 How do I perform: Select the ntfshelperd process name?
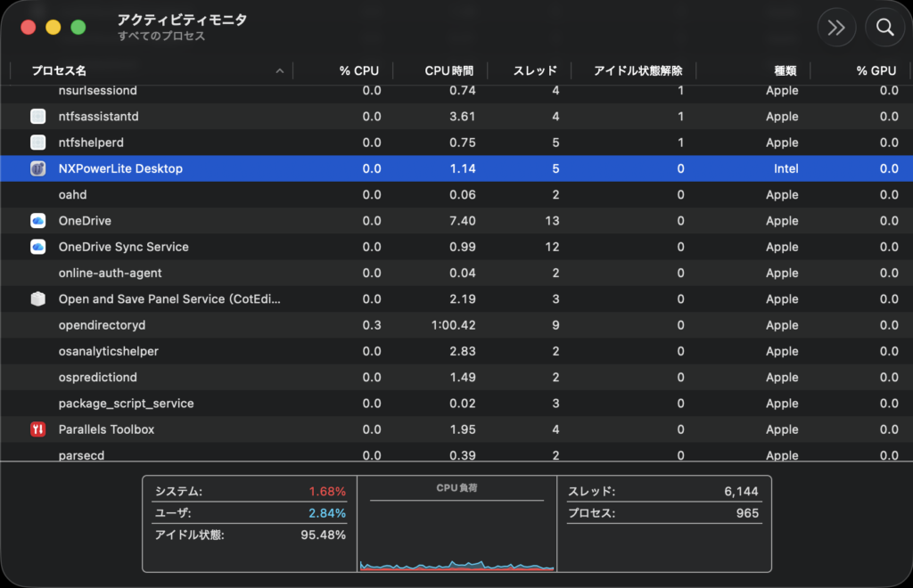pyautogui.click(x=91, y=143)
